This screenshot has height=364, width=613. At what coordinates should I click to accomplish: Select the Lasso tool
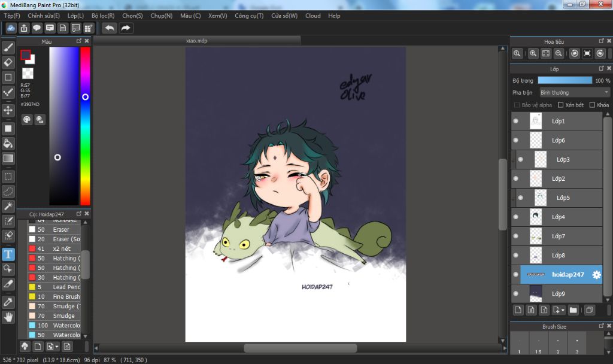tap(8, 192)
